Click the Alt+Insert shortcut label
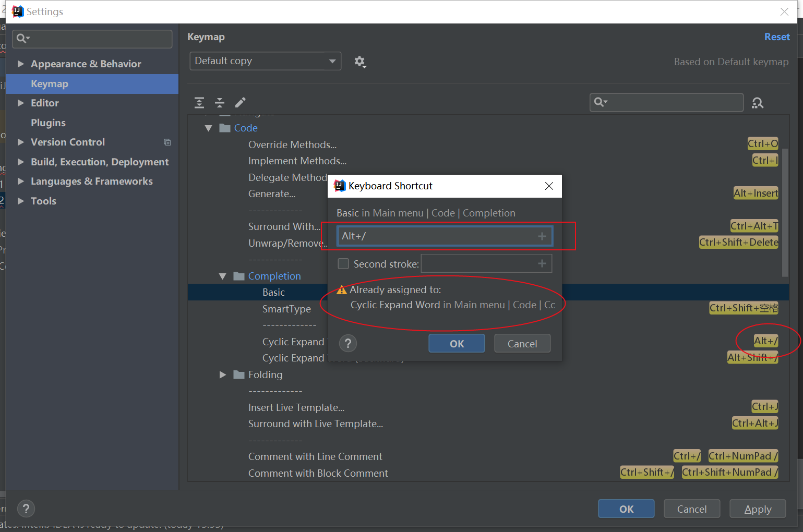The width and height of the screenshot is (803, 532). tap(756, 193)
